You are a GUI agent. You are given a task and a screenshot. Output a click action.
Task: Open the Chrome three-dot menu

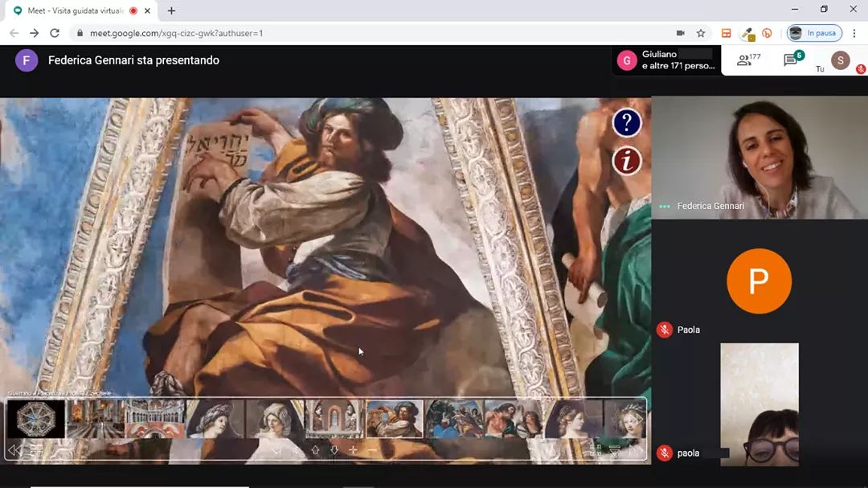(854, 33)
